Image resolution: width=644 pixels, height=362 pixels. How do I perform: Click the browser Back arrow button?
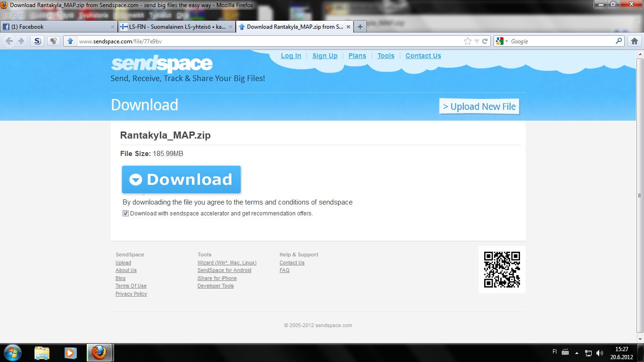9,41
